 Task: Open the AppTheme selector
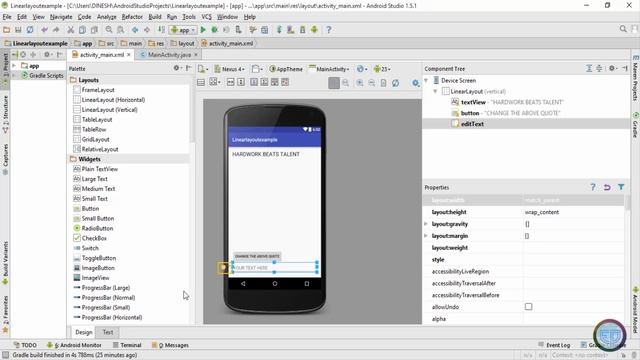286,69
